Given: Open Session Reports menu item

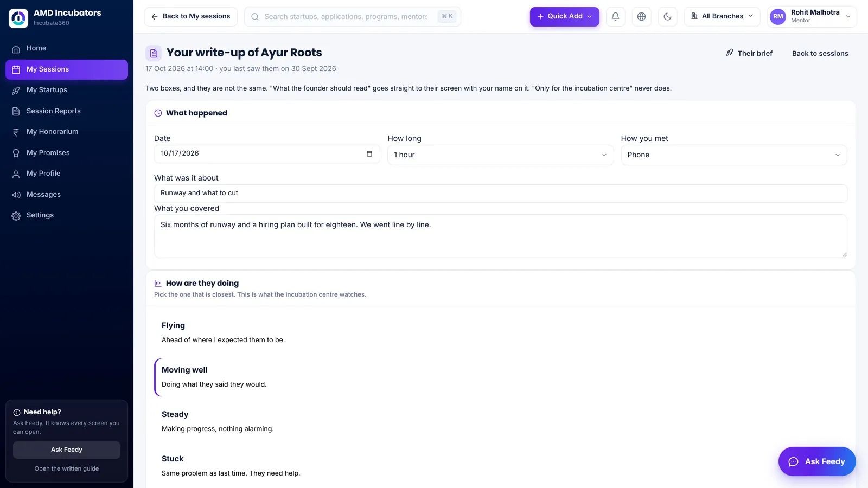Looking at the screenshot, I should [67, 111].
